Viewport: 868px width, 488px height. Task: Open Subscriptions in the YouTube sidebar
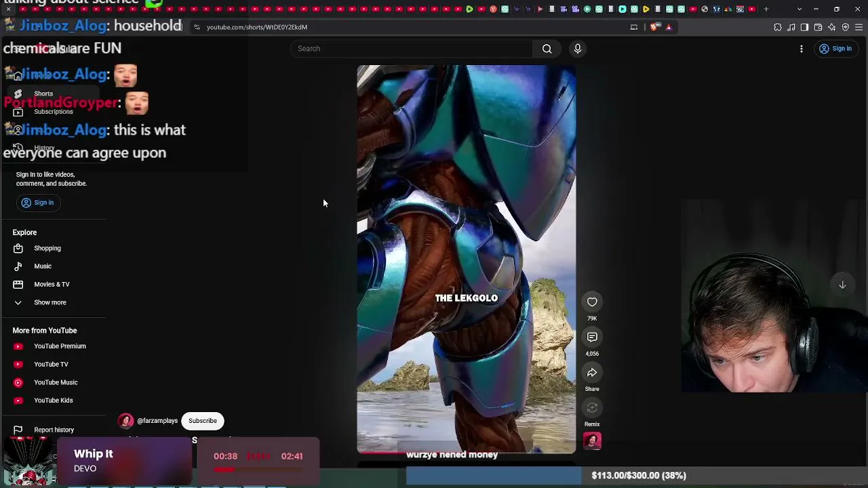53,112
